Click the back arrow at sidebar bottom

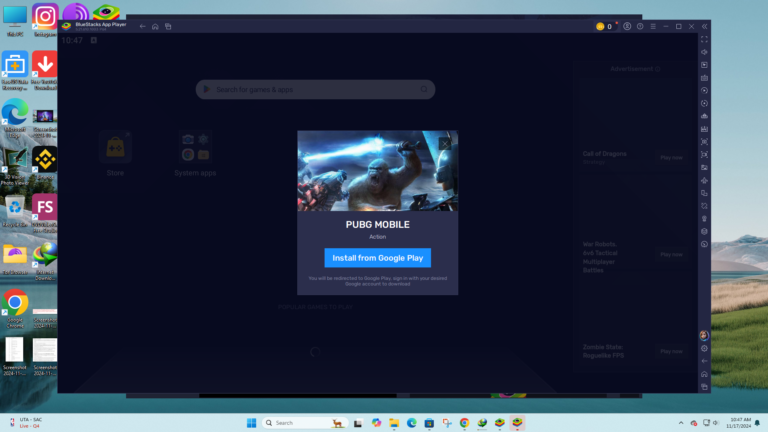704,361
